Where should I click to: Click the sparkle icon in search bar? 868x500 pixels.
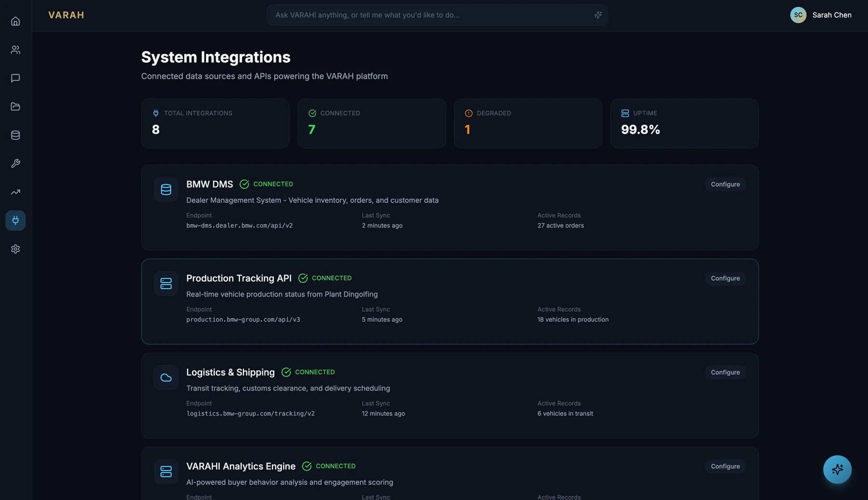tap(598, 15)
